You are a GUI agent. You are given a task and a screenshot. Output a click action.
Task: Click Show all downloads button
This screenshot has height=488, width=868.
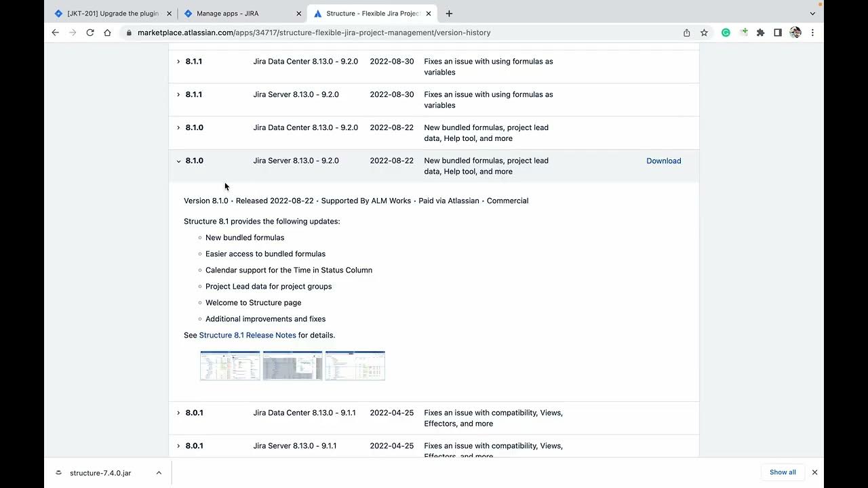(x=783, y=472)
